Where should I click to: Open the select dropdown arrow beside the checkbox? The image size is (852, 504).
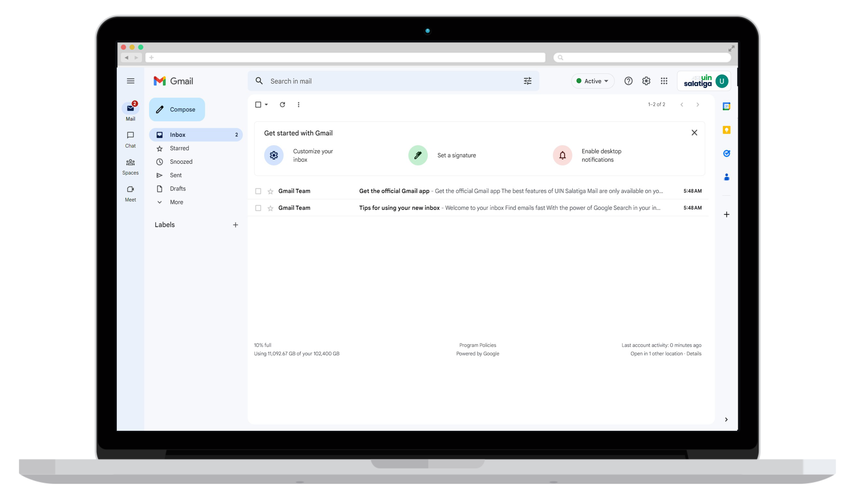[266, 105]
